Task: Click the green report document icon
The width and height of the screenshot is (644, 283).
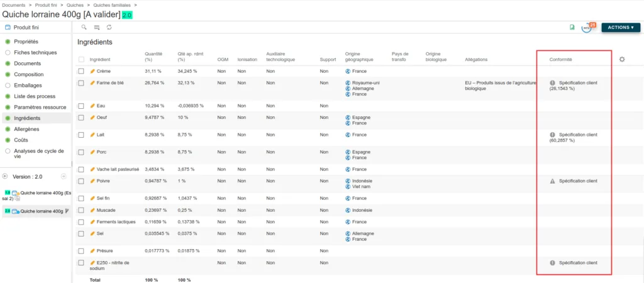Action: (x=572, y=28)
